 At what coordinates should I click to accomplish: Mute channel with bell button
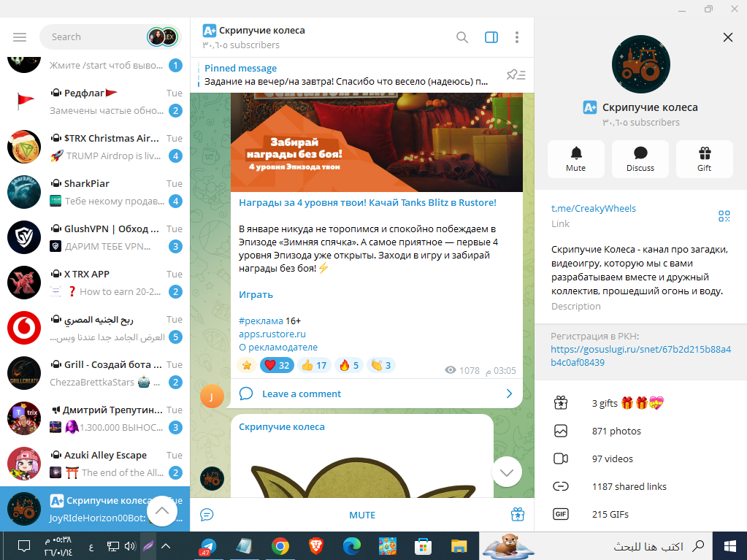coord(576,159)
